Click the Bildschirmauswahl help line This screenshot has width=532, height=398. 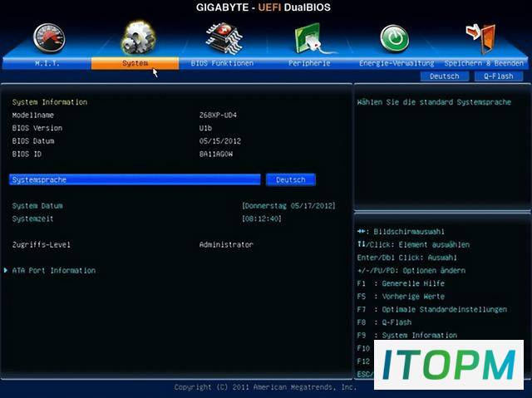coord(401,232)
